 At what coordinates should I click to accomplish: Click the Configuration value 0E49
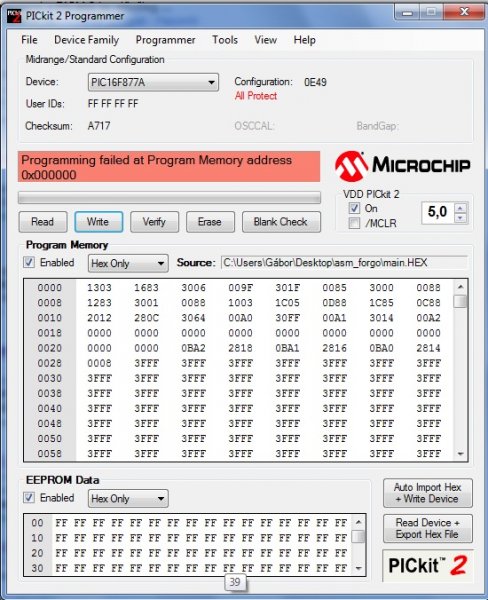(x=315, y=82)
